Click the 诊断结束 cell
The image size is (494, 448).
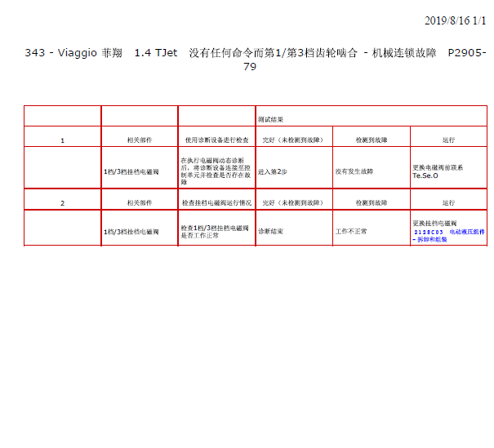pyautogui.click(x=294, y=228)
